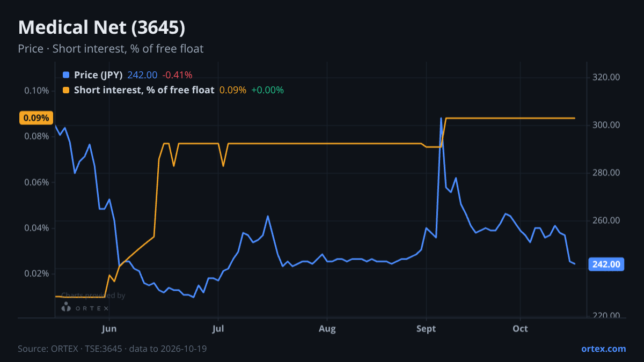Click the Medical Net (3645) title
Screen dimensions: 644x362
coord(102,28)
